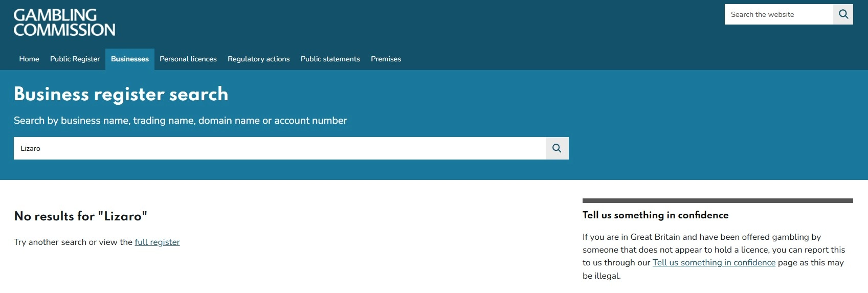Go to Public Register section
The image size is (868, 293).
[x=75, y=59]
